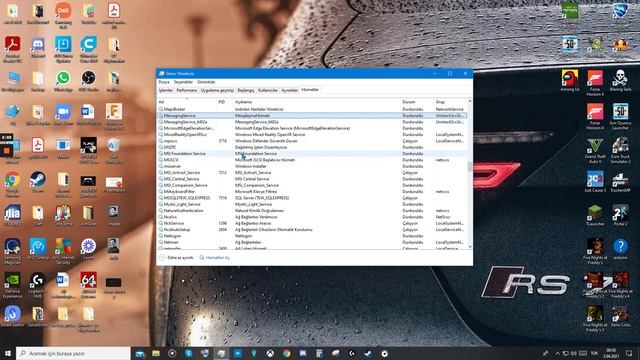Select the Netlogon service row
This screenshot has height=360, width=640.
(x=312, y=236)
